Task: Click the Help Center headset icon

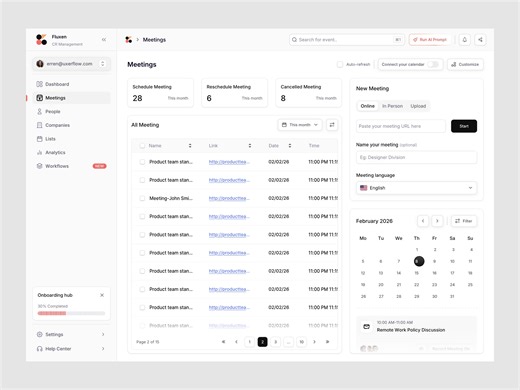Action: pos(39,349)
